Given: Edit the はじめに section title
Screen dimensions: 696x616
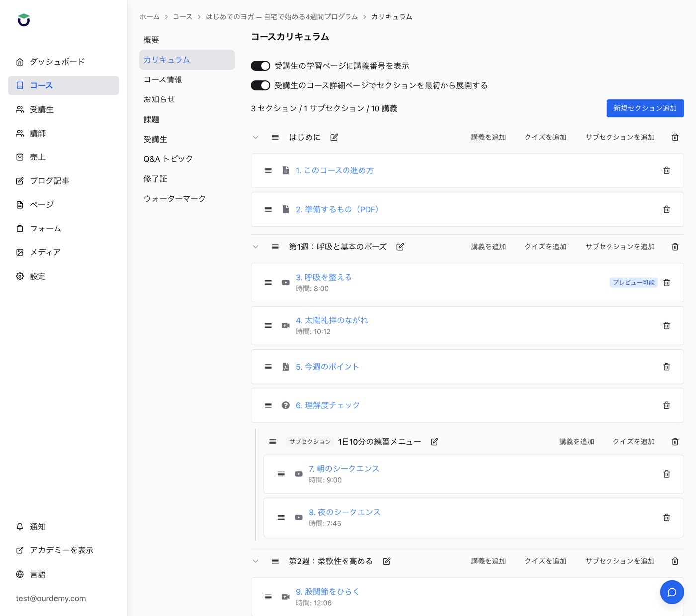Looking at the screenshot, I should [x=334, y=137].
